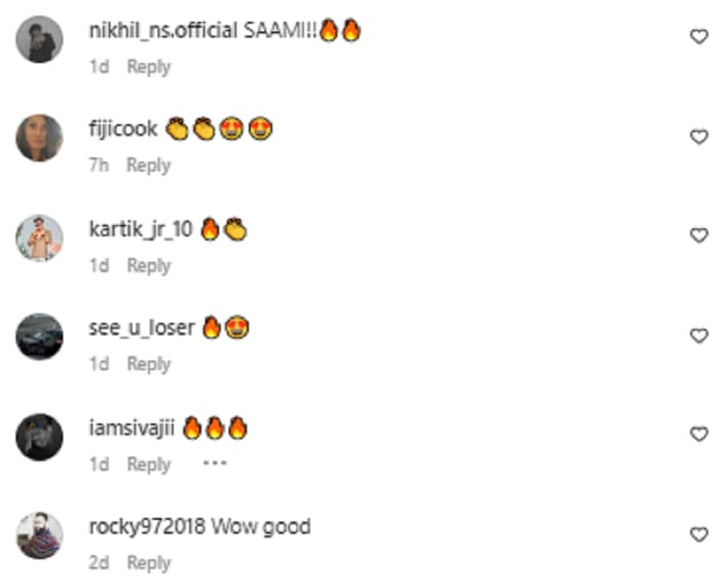View kartik_jr_10's profile photo

[40, 238]
